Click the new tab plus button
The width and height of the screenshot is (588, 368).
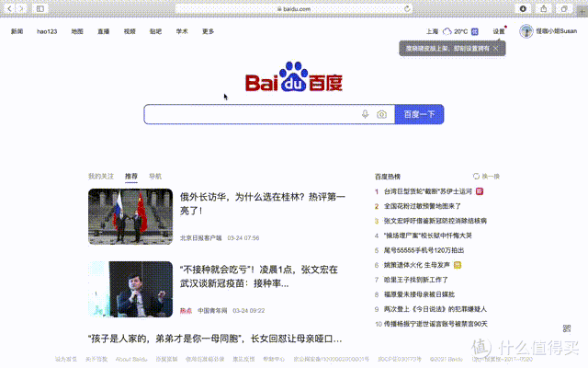tap(582, 11)
